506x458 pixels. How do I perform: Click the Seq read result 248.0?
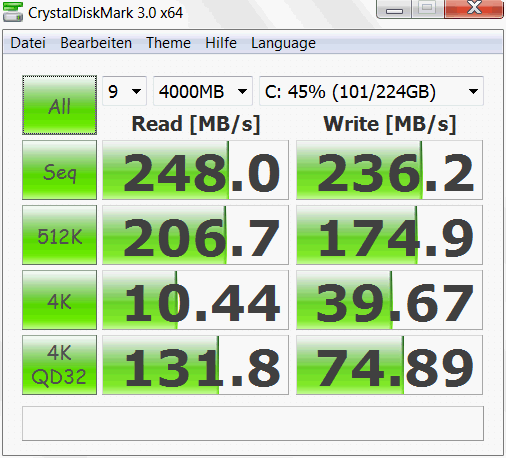(195, 170)
